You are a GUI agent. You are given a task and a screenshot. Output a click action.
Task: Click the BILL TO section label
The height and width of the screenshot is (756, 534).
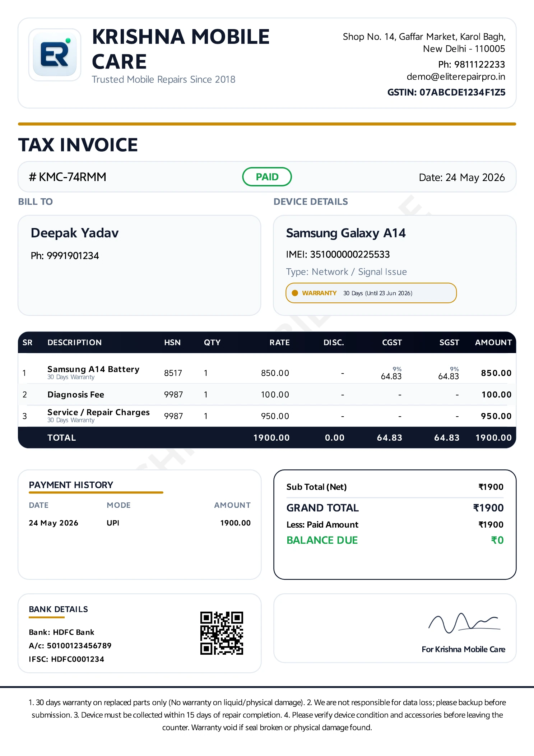pos(36,202)
